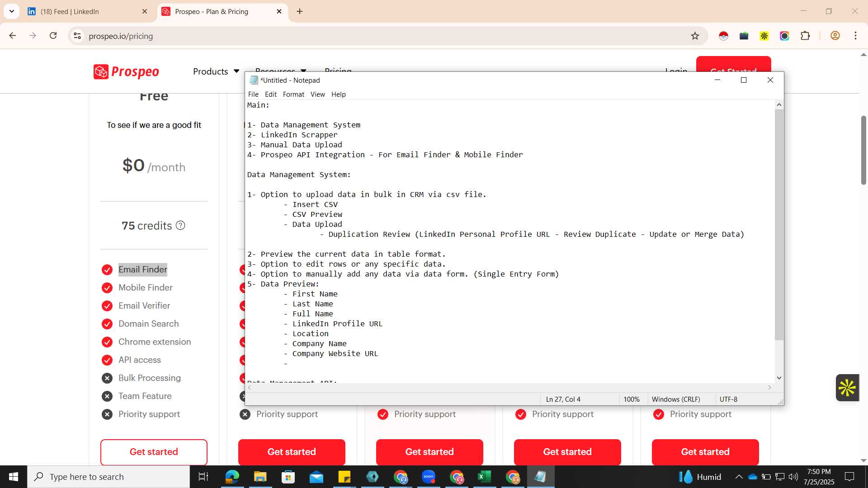The height and width of the screenshot is (488, 868).
Task: Close the LinkedIn Feed tab
Action: pos(145,11)
